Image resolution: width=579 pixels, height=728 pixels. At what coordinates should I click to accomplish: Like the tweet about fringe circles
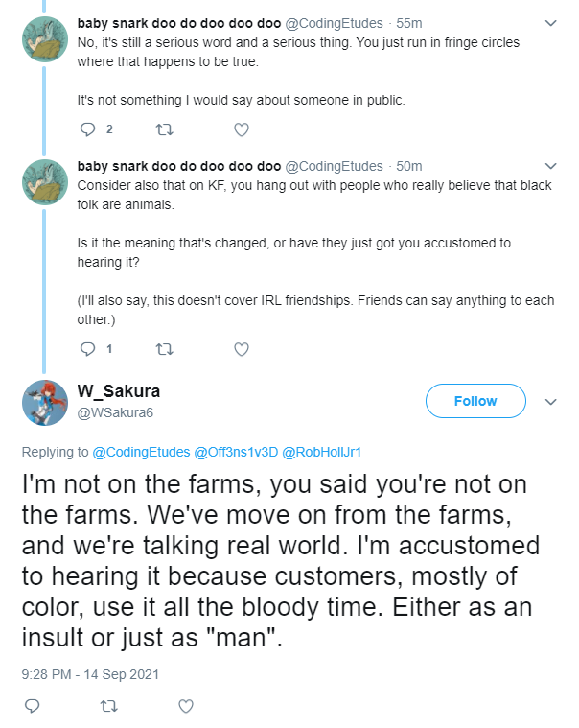click(x=242, y=129)
